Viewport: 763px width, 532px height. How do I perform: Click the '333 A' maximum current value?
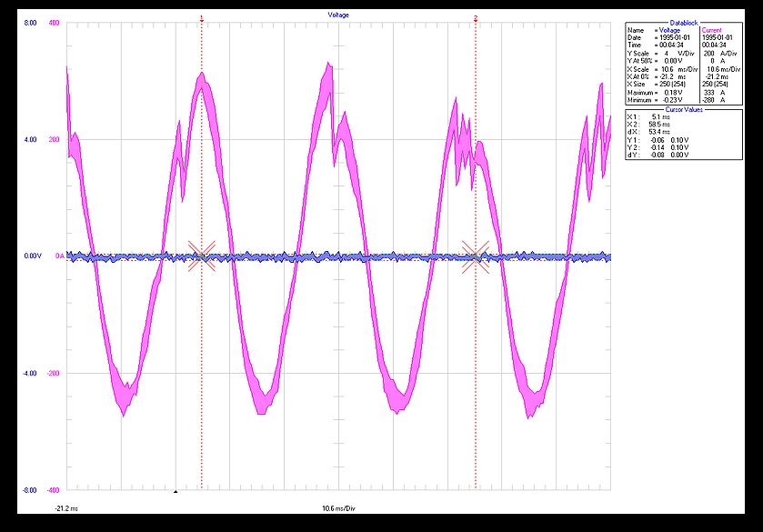714,93
